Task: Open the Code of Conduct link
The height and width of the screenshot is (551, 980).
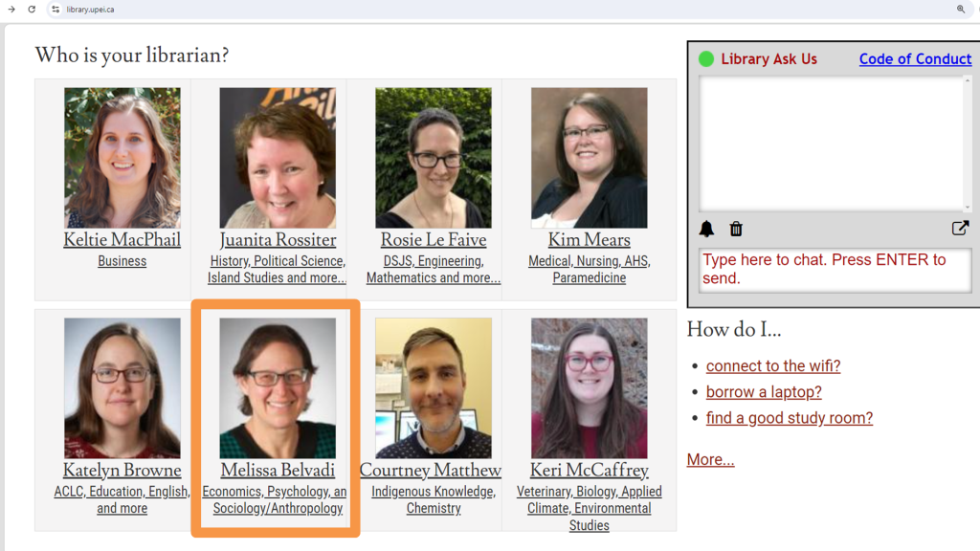Action: (915, 58)
